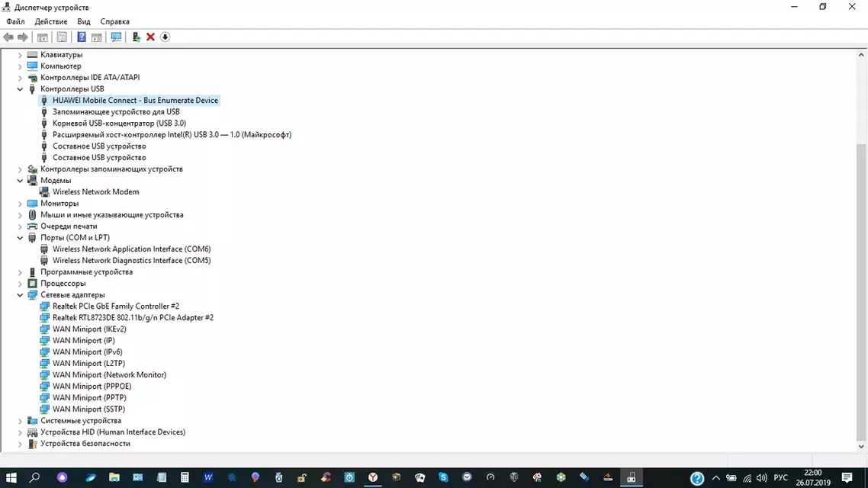Click red X Uninstall device icon
This screenshot has width=868, height=488.
(x=150, y=37)
